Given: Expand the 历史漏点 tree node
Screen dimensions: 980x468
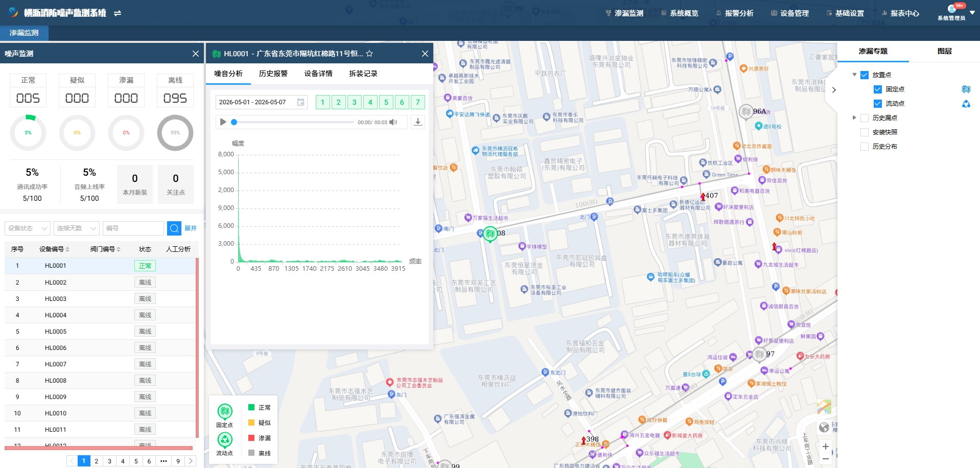Looking at the screenshot, I should coord(854,118).
